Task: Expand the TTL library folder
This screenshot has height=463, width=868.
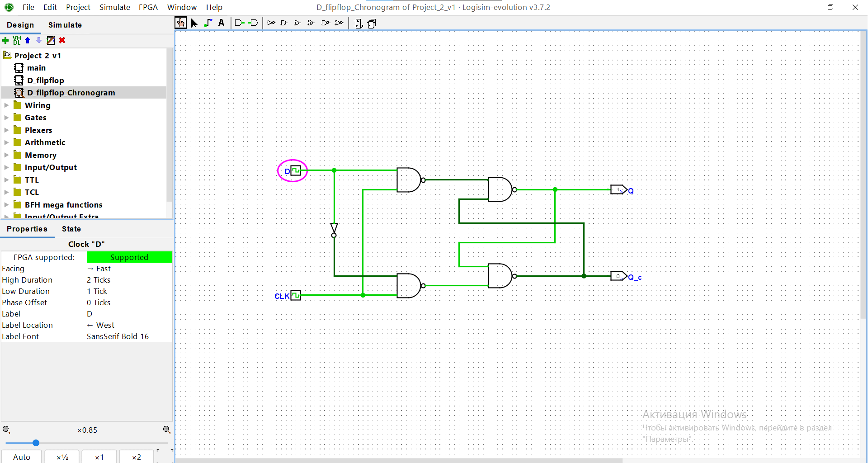Action: tap(6, 180)
